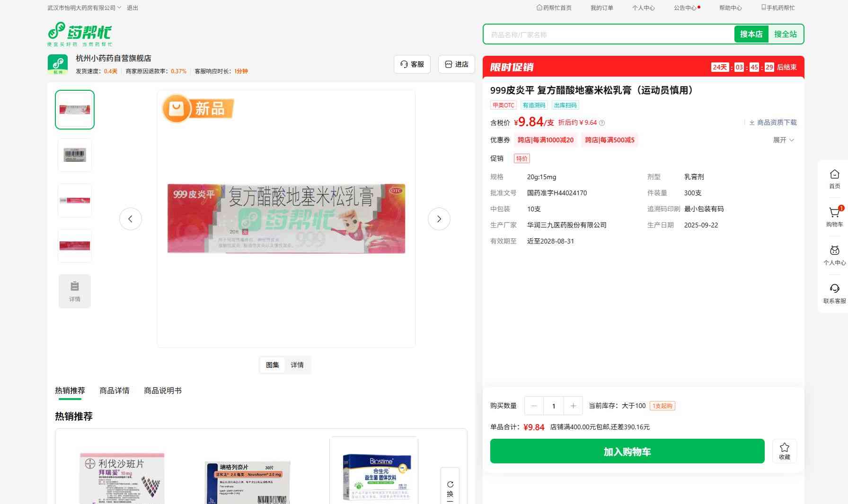Select 图集 view below product image
This screenshot has width=848, height=504.
tap(273, 365)
